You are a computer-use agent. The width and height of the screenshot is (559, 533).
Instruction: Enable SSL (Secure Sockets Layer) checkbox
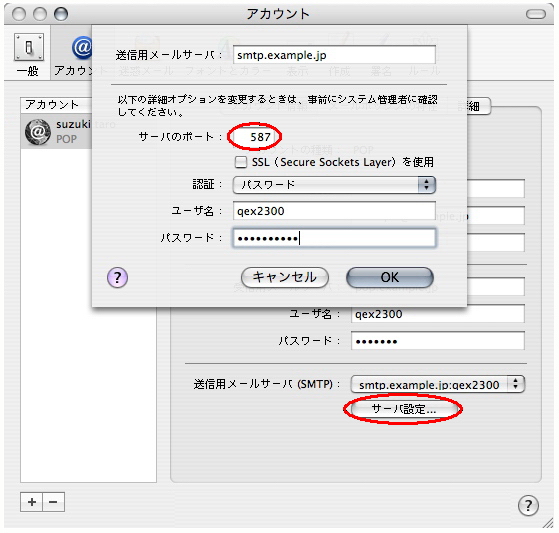tap(241, 162)
